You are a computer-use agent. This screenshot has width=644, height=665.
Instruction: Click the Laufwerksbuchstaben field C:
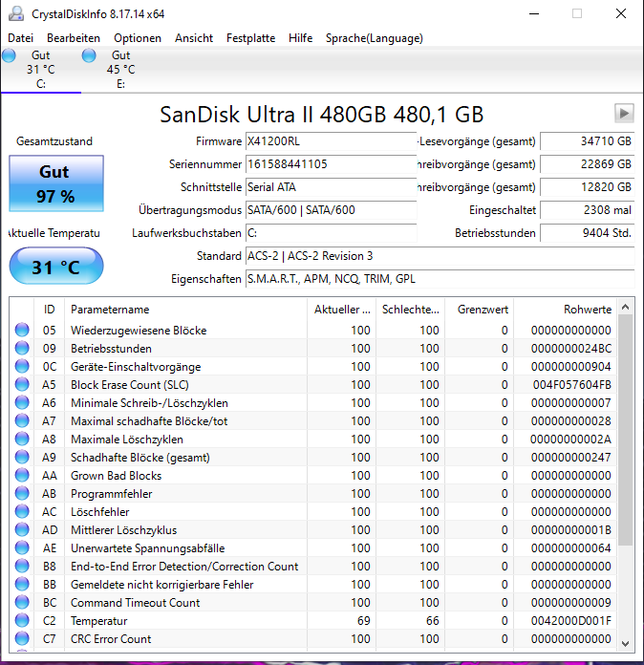[x=331, y=233]
